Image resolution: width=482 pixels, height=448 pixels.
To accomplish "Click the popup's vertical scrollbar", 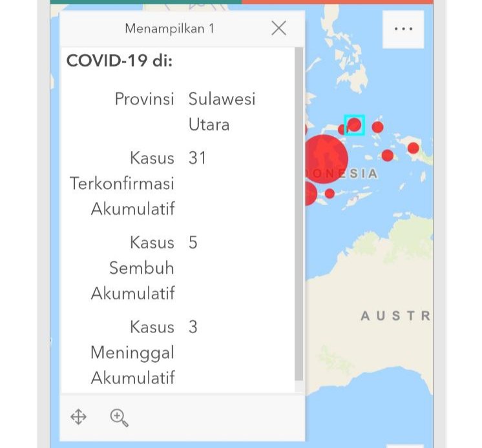I will coord(299,213).
